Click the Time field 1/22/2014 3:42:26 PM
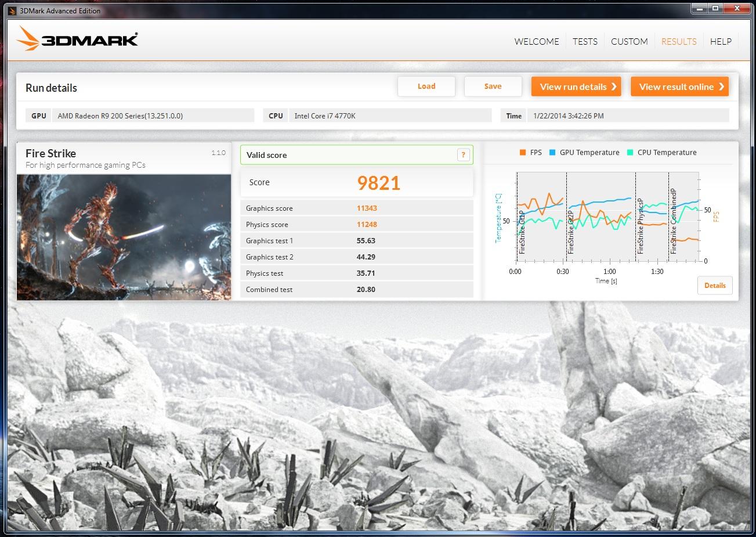 coord(628,116)
